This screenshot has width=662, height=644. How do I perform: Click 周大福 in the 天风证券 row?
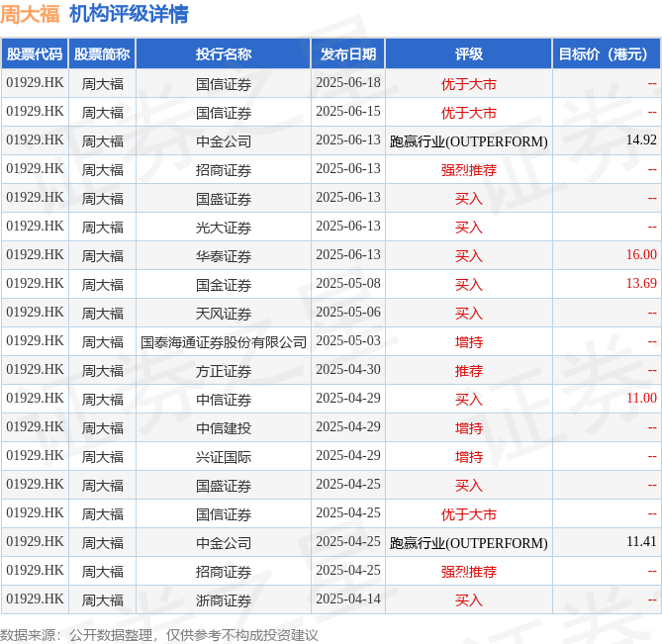point(103,314)
